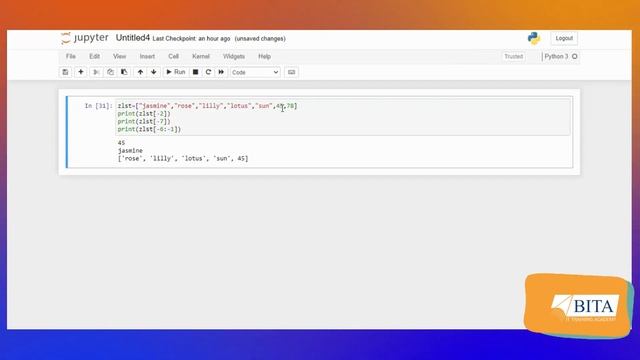Interrupt the kernel with stop icon

[196, 72]
